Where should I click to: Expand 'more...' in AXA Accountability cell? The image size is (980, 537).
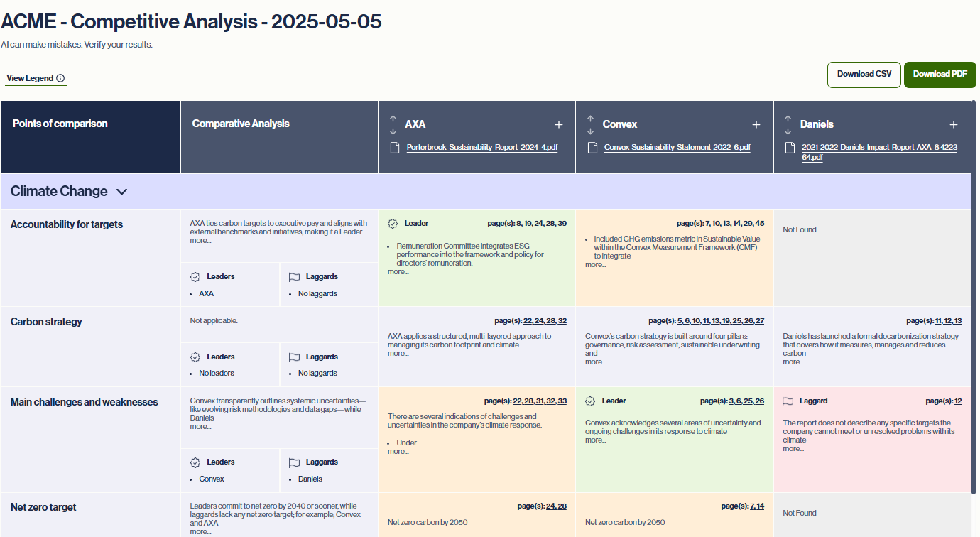[x=398, y=271]
